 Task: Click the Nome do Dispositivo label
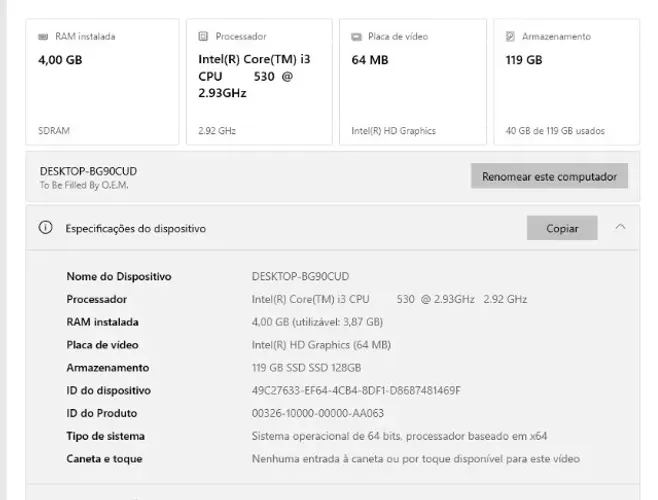(119, 276)
